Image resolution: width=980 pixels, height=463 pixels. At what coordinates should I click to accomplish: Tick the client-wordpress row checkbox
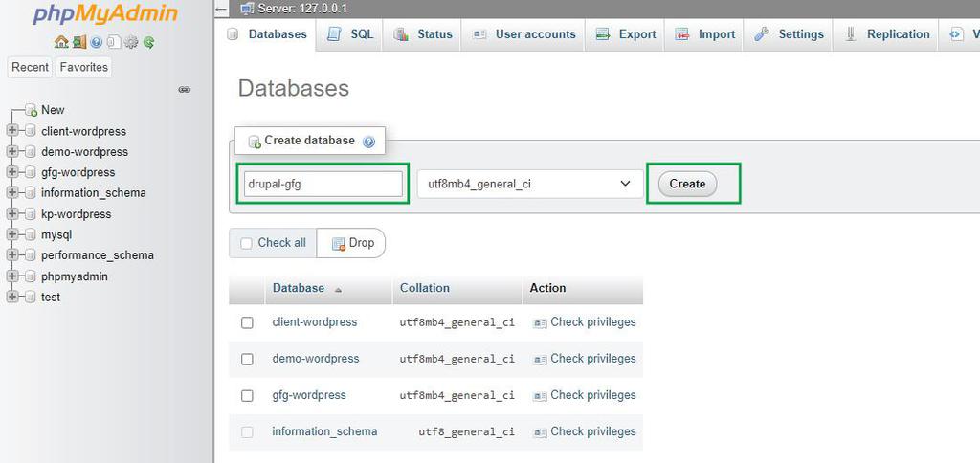pos(247,323)
